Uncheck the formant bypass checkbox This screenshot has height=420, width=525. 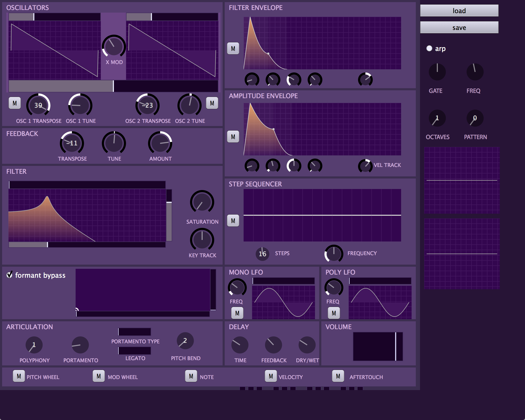coord(9,275)
